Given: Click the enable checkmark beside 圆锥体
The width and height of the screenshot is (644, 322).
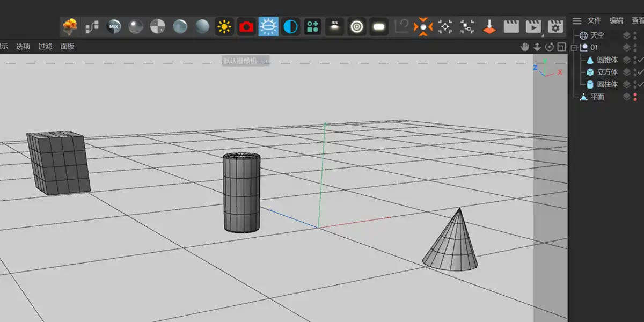Looking at the screenshot, I should tap(639, 60).
